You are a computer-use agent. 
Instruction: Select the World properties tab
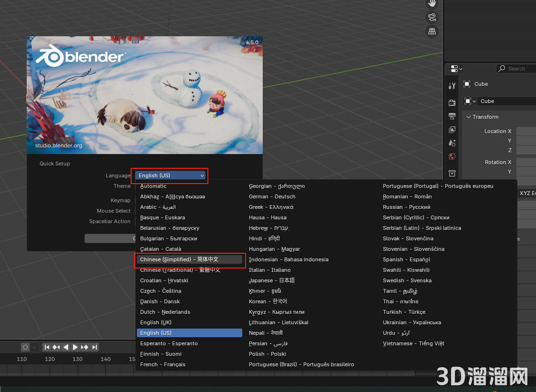coord(452,156)
